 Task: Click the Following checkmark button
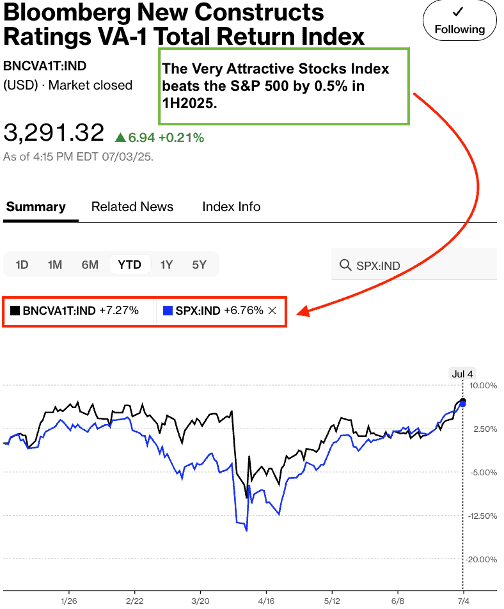459,21
